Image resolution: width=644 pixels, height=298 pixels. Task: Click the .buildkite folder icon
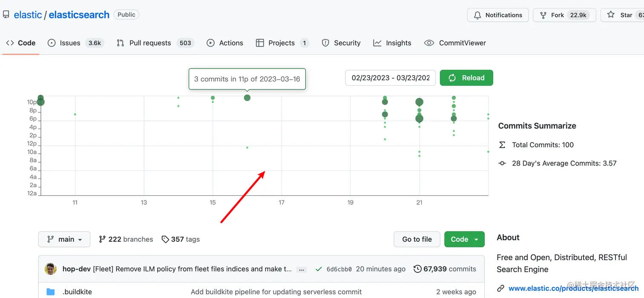click(51, 292)
